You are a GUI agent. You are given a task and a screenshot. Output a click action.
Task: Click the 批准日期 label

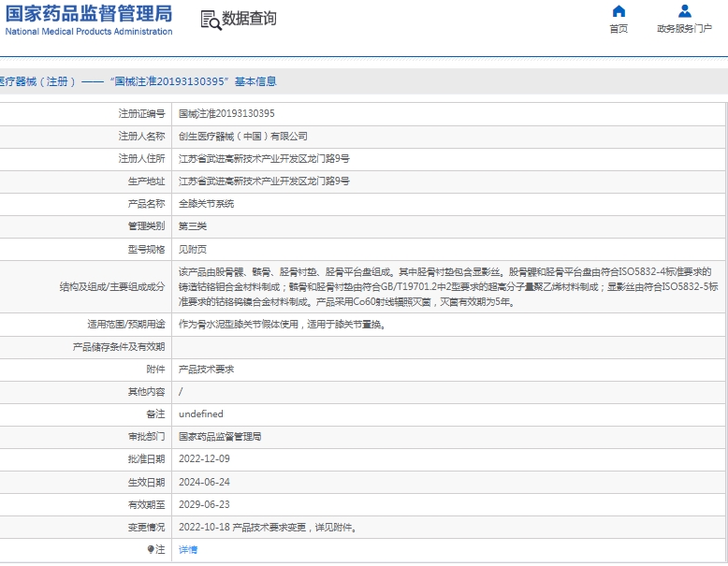[146, 459]
